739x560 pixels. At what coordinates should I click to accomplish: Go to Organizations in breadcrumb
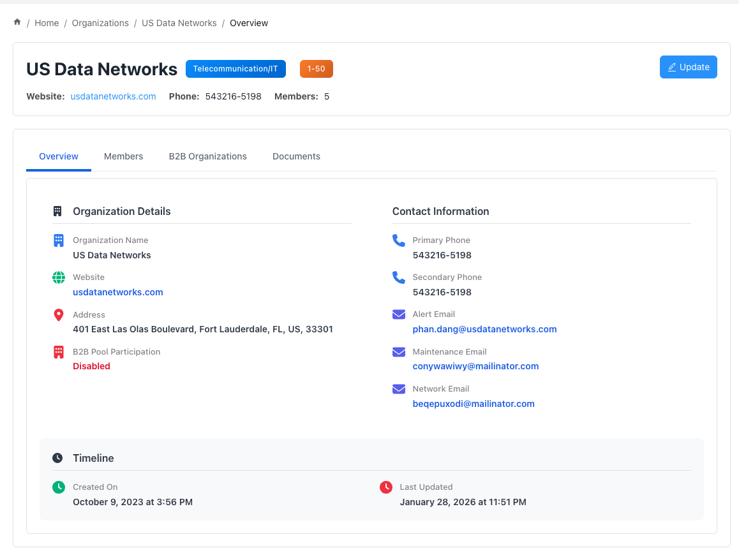coord(100,23)
